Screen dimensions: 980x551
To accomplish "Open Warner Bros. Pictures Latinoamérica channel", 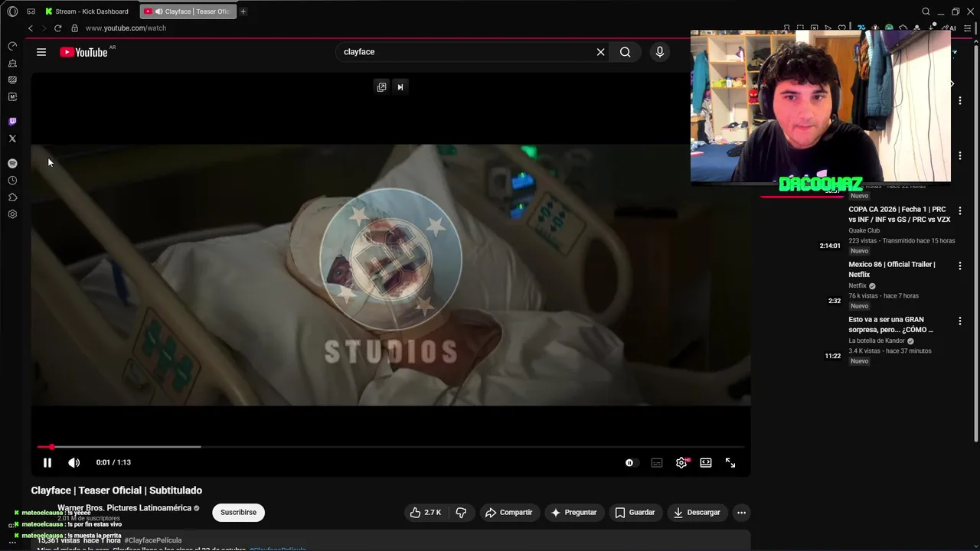I will (x=124, y=508).
